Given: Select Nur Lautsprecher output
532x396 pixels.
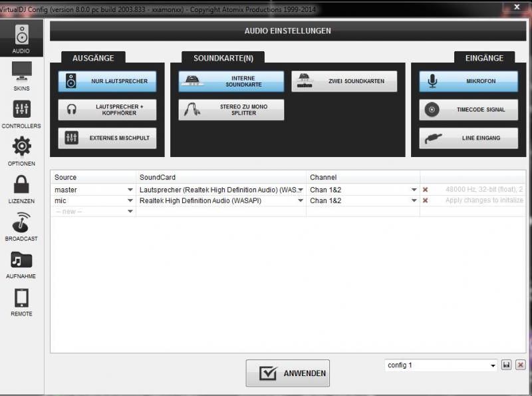Looking at the screenshot, I should [x=107, y=81].
